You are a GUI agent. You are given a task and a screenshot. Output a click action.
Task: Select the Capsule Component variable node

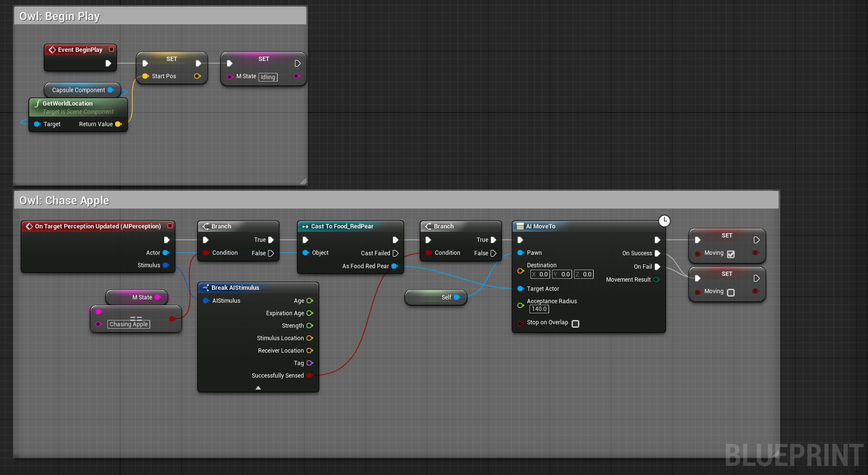[x=82, y=90]
